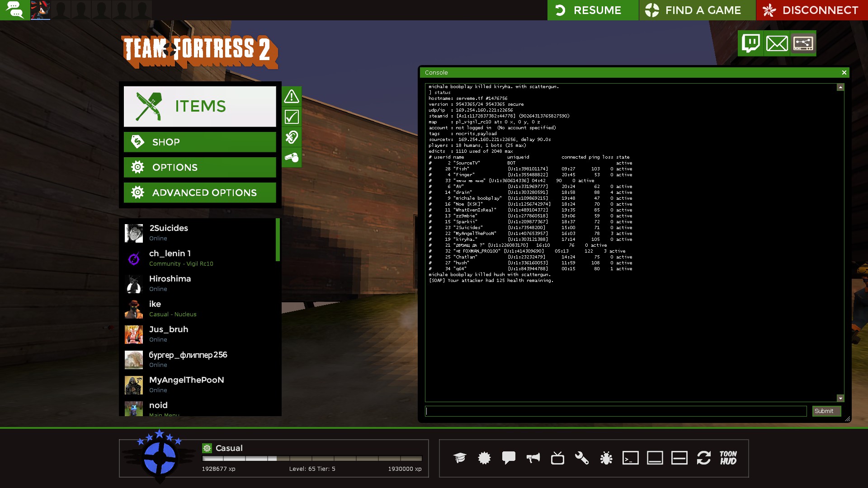This screenshot has width=868, height=488.
Task: Click the console scroll down arrow
Action: [x=840, y=398]
